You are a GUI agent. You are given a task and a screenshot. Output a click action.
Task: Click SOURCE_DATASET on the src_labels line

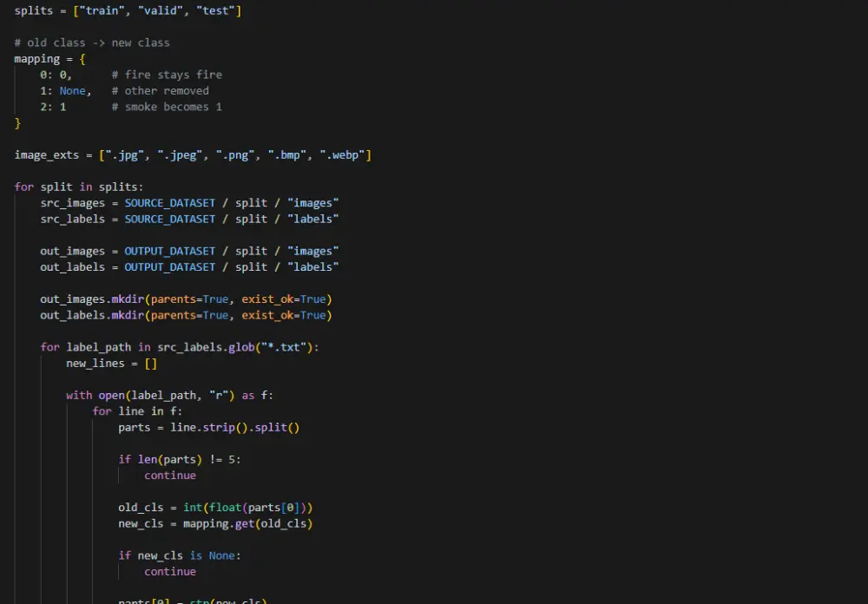(x=170, y=220)
